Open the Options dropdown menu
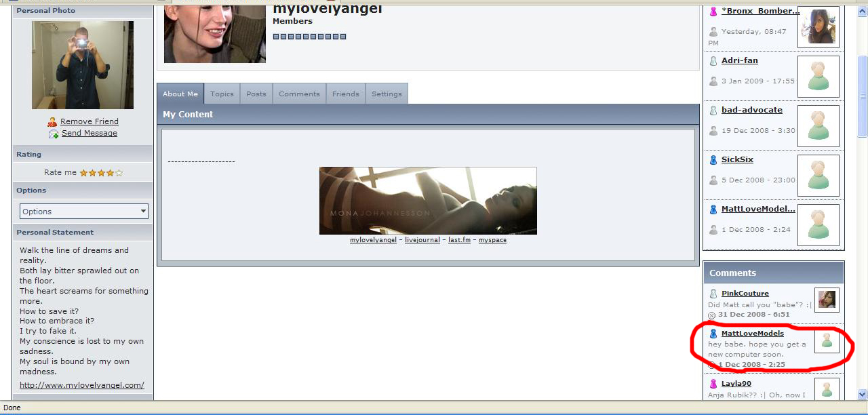868x415 pixels. (84, 212)
